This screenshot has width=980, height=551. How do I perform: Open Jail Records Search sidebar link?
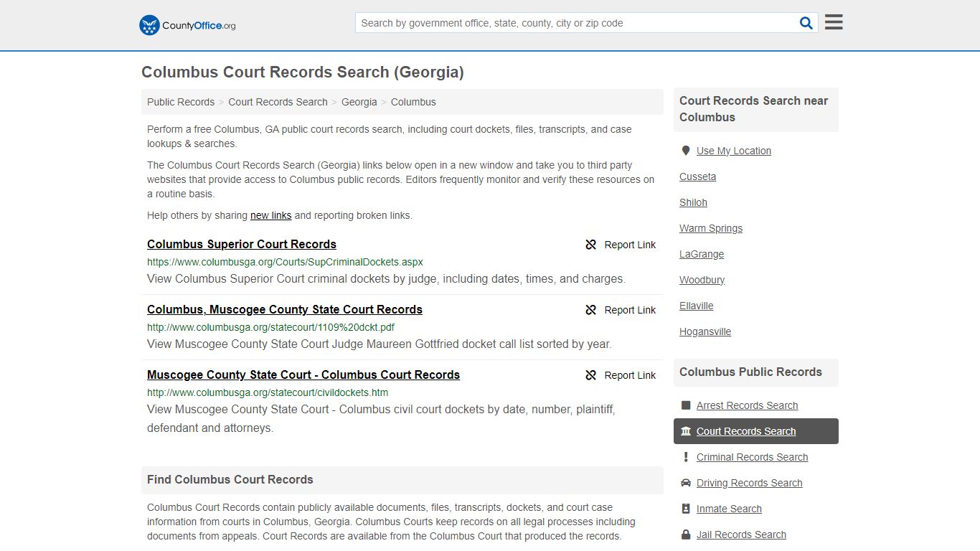click(741, 534)
